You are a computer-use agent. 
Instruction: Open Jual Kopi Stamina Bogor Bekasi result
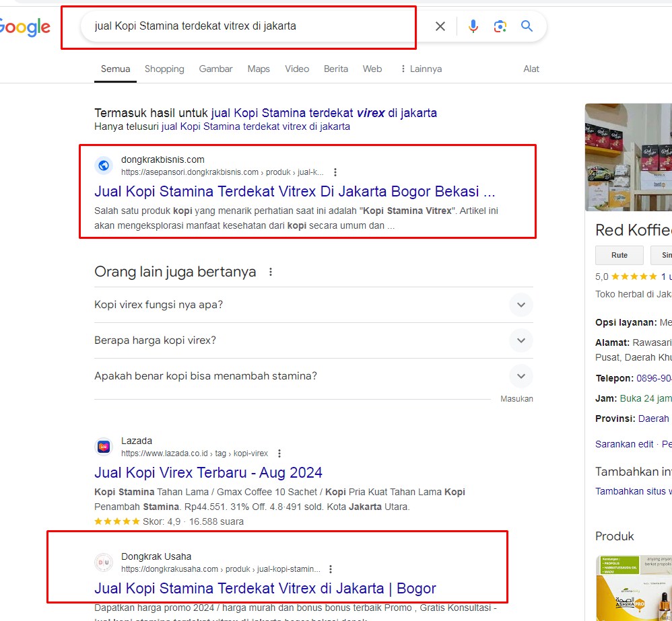click(x=294, y=192)
